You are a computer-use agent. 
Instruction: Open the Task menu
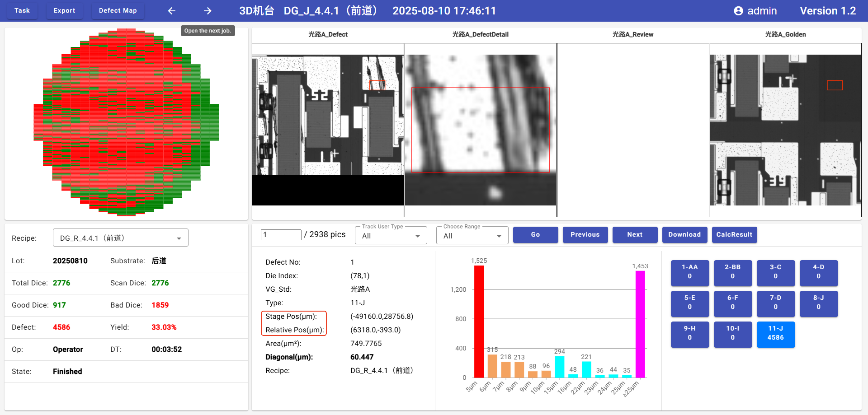22,10
